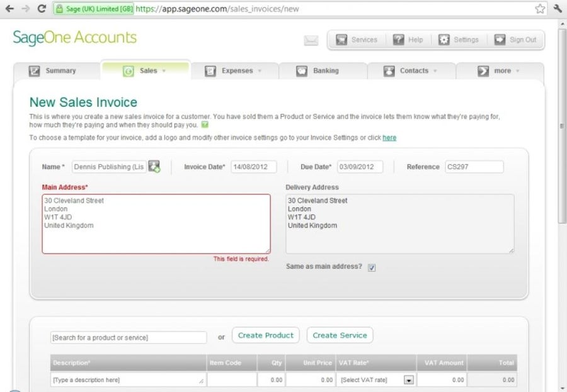This screenshot has height=392, width=567.
Task: Click the Sign Out icon
Action: (500, 40)
